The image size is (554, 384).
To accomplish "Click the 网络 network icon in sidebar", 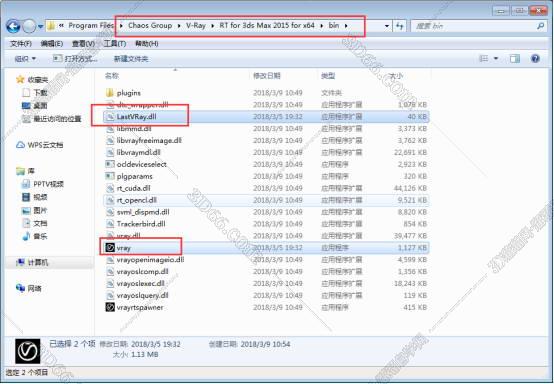I will coord(20,288).
